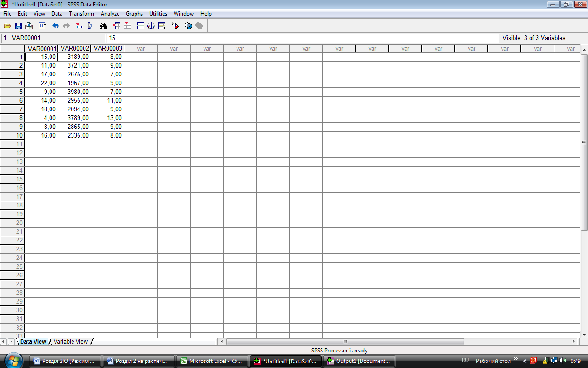Click the network tray icon
Viewport: 588px width, 368px height.
[x=554, y=361]
